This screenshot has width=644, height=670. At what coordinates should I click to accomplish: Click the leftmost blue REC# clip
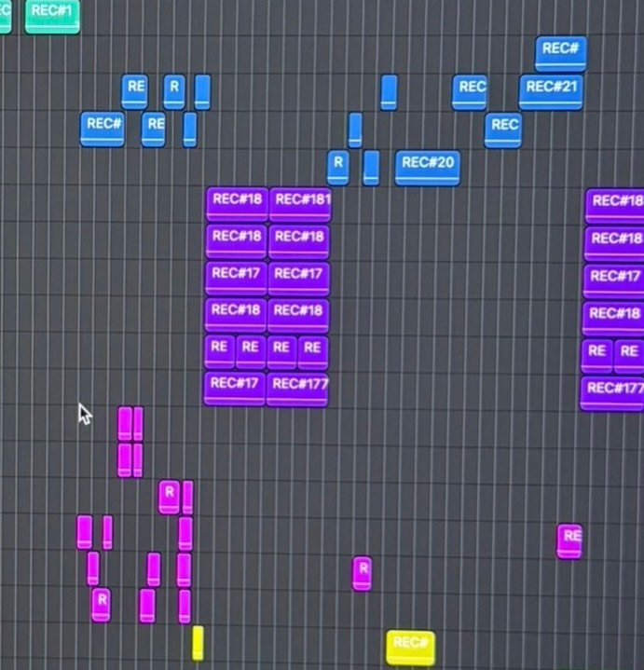[x=102, y=129]
